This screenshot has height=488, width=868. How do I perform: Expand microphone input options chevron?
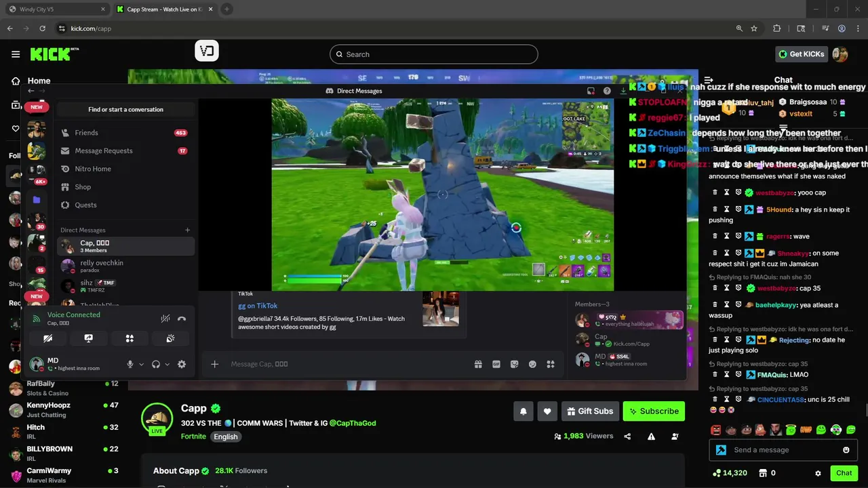pos(141,365)
